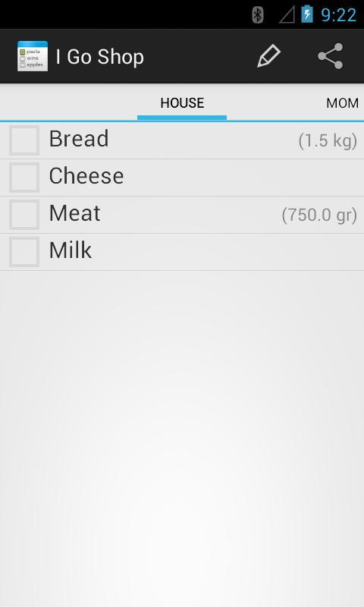Tap the I Go Shop title text
This screenshot has width=364, height=607.
click(x=100, y=57)
